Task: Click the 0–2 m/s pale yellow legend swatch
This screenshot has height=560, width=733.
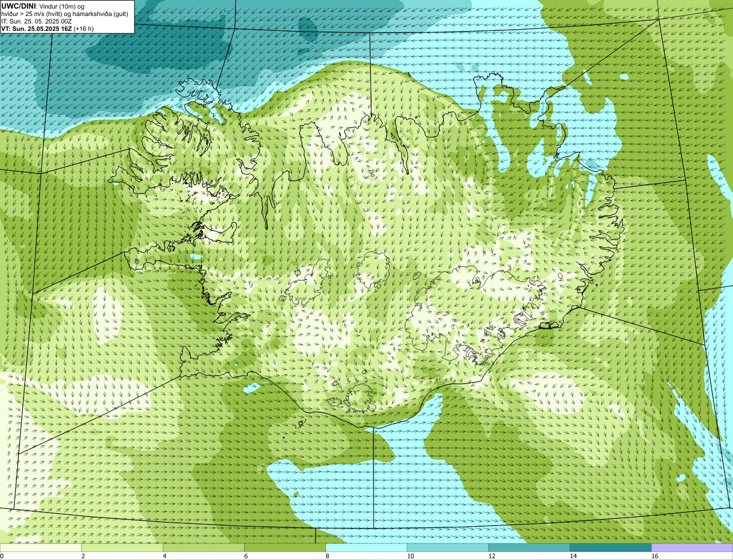Action: coord(41,548)
